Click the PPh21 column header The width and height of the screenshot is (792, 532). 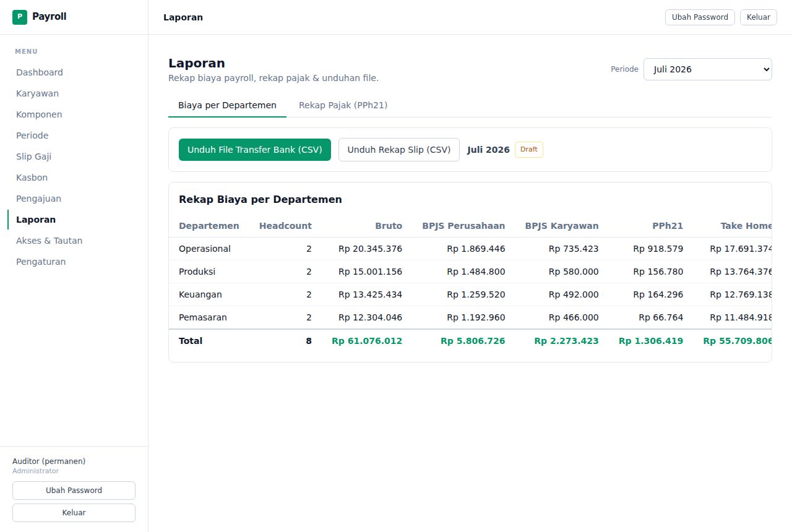point(668,226)
